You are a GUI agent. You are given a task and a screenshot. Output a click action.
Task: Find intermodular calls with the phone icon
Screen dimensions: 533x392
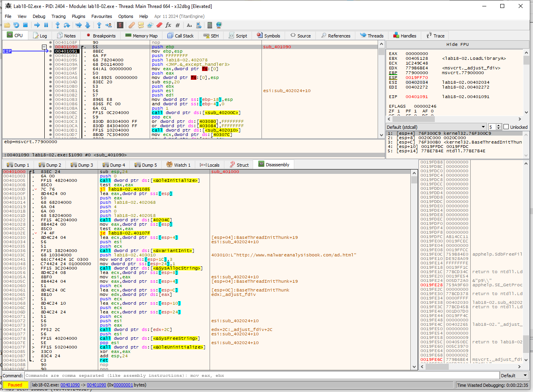click(x=198, y=25)
